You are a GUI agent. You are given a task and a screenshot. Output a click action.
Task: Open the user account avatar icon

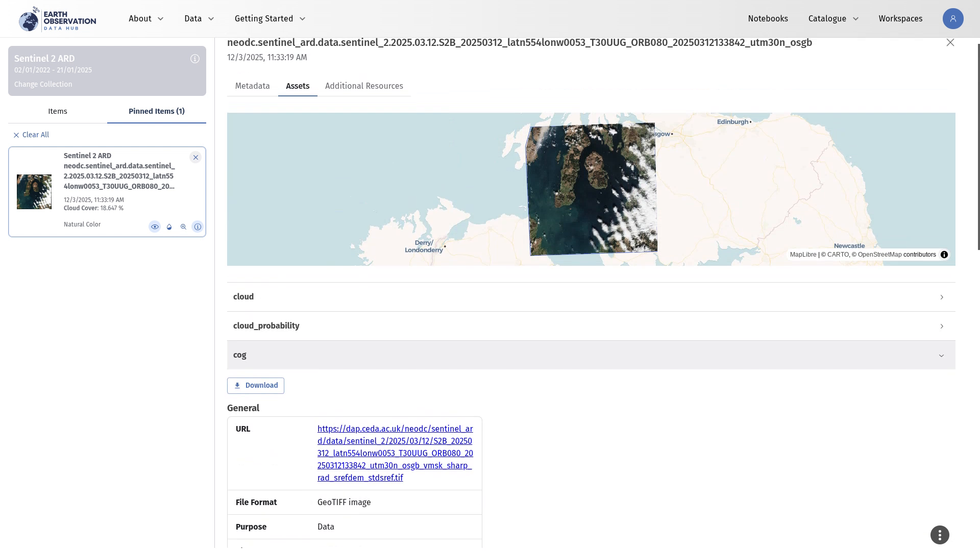click(952, 19)
